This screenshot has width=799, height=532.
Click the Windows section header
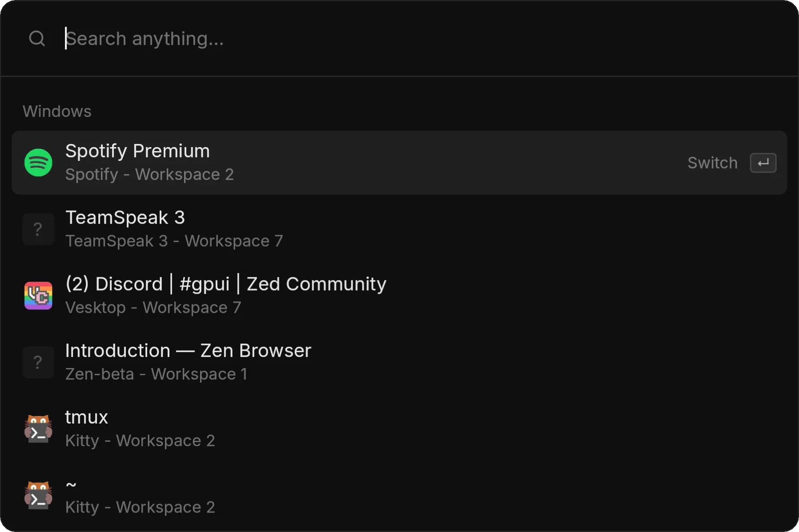tap(57, 111)
